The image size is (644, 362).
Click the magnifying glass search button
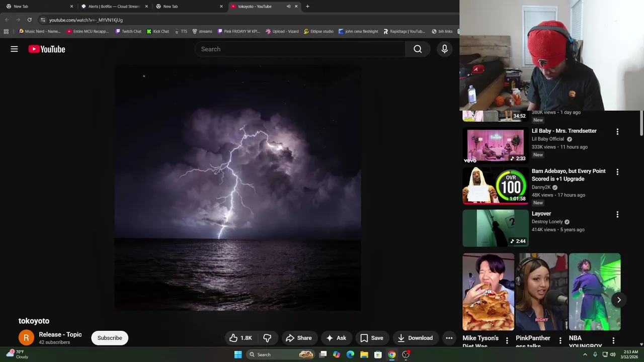click(x=418, y=49)
